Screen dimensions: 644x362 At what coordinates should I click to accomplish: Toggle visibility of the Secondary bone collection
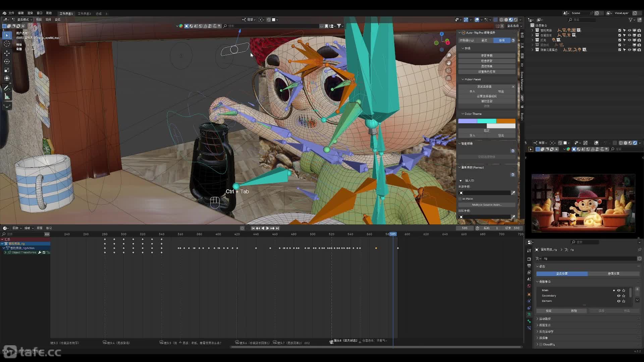click(x=619, y=296)
